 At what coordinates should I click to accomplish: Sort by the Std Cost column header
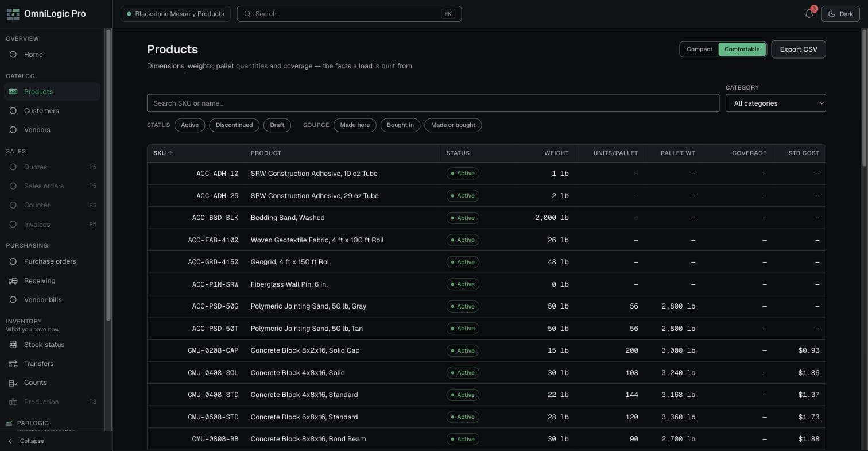(x=804, y=153)
